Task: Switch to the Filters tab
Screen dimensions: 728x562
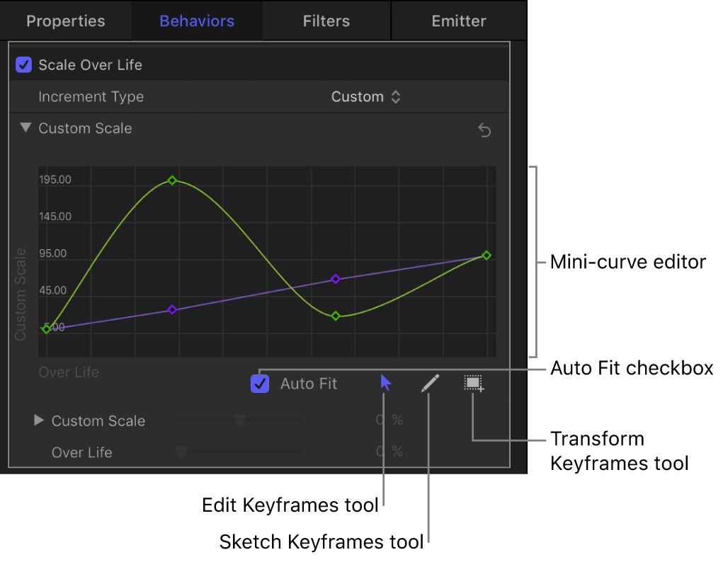Action: click(326, 21)
